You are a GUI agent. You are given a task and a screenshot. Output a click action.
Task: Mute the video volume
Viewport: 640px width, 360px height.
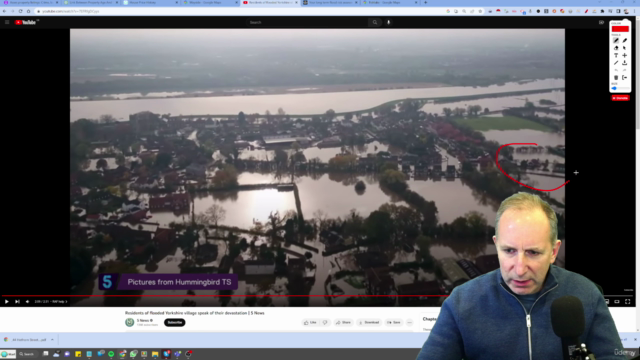coord(27,302)
